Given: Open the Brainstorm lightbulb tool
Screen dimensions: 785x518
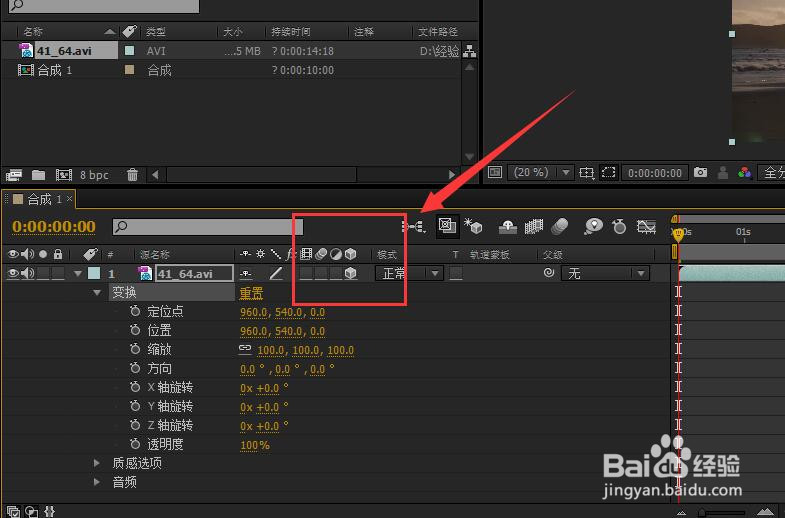Looking at the screenshot, I should click(x=593, y=227).
